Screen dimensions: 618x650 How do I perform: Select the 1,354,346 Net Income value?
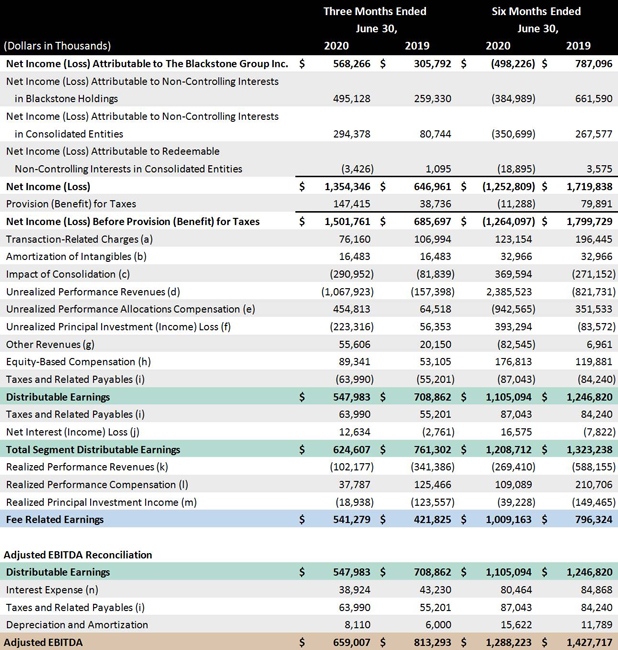(x=342, y=186)
